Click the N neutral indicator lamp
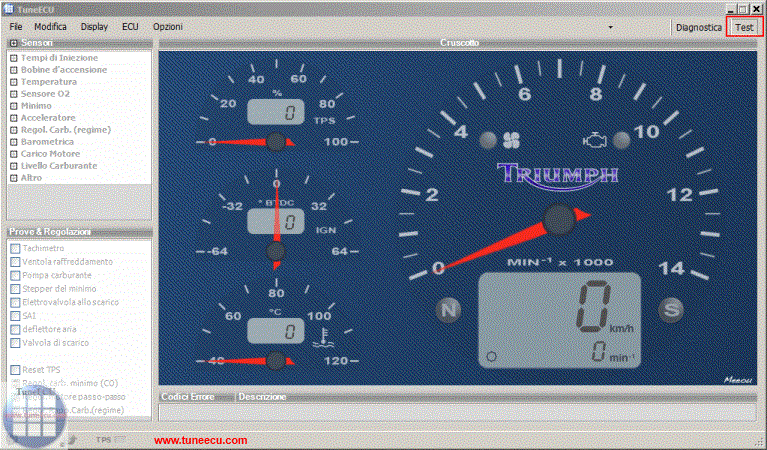Image resolution: width=767 pixels, height=450 pixels. pyautogui.click(x=449, y=310)
